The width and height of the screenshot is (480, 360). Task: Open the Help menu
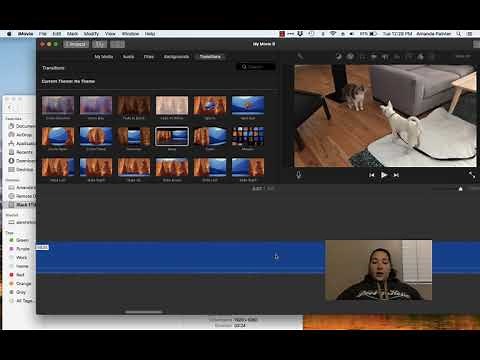(150, 34)
